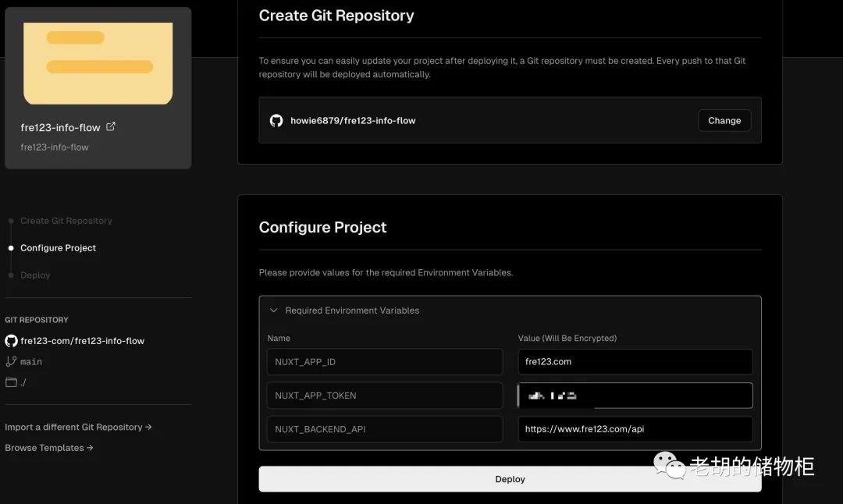Click the GitHub icon next to howie6879/fre123-info-flow

tap(276, 120)
